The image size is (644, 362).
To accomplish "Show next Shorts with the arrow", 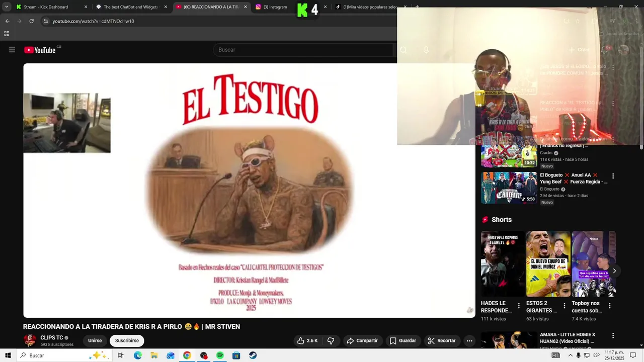I will click(614, 271).
